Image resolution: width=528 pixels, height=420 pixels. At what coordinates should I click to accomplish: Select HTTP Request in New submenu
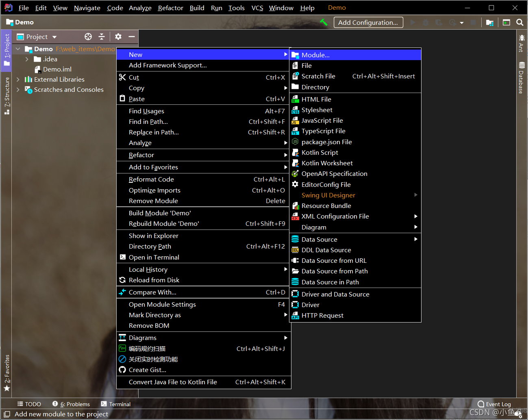pos(355,315)
